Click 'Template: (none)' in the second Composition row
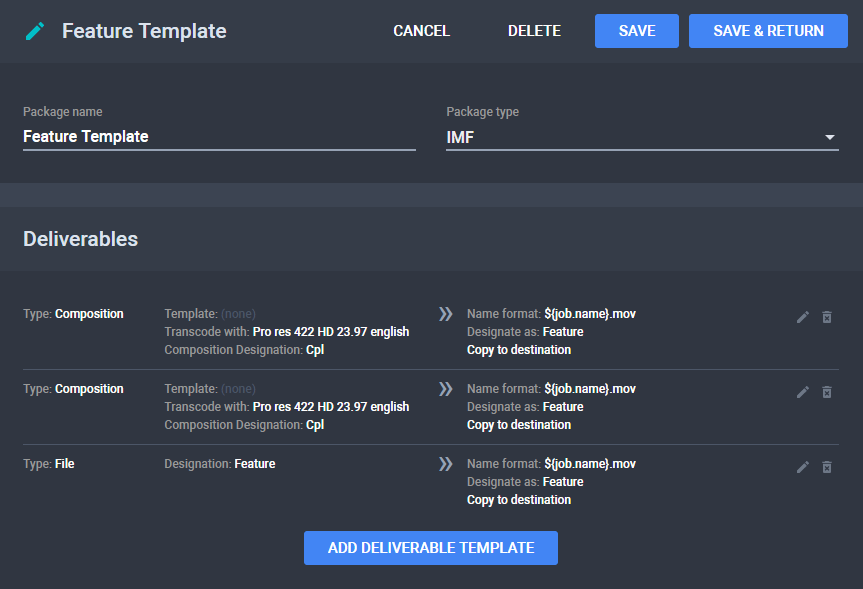Screen dimensions: 863x589 [210, 389]
